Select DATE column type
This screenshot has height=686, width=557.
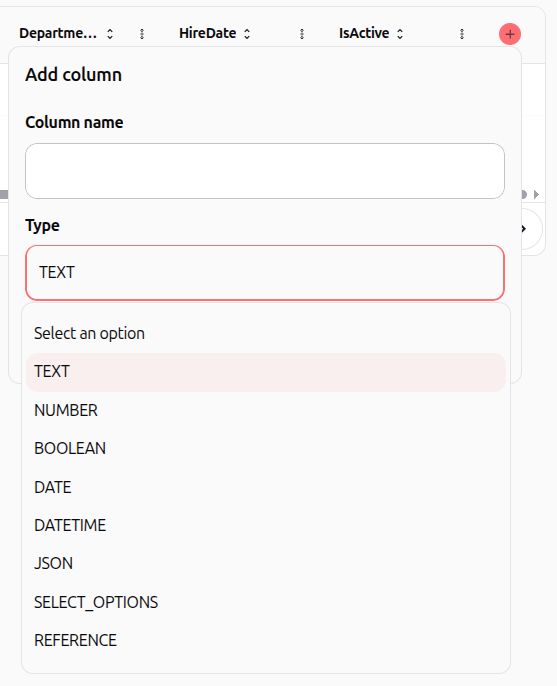(x=266, y=487)
